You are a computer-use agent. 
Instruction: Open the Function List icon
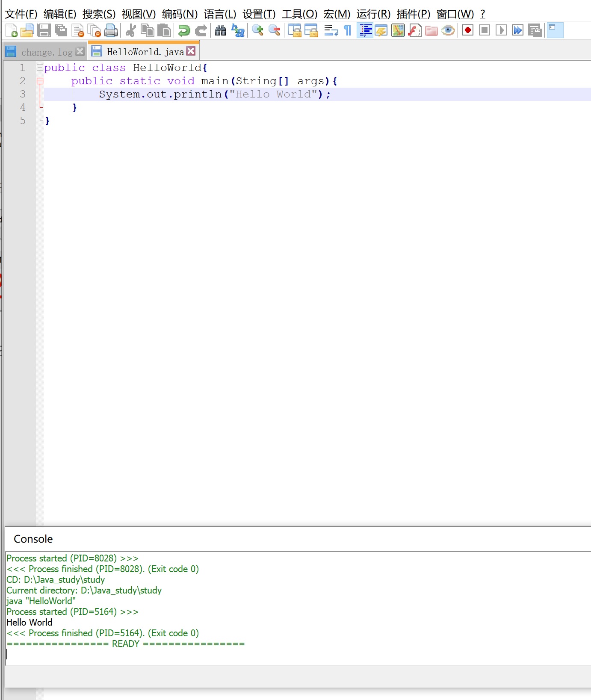[414, 30]
